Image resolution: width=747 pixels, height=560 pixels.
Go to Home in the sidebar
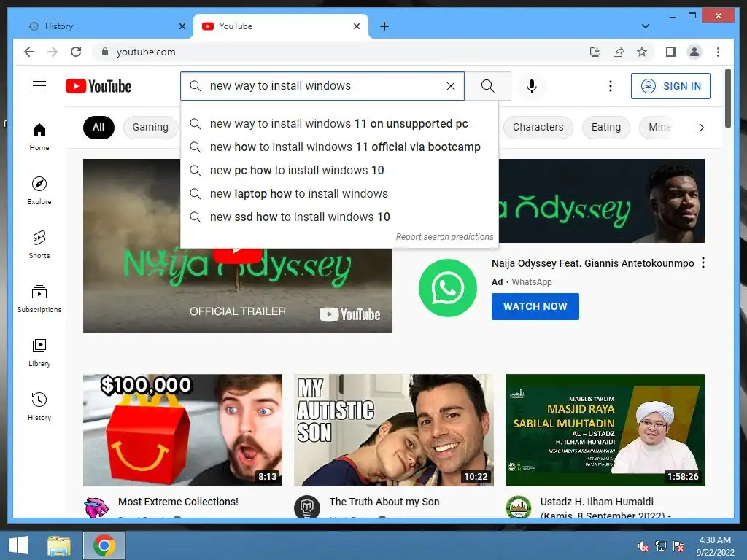(39, 137)
